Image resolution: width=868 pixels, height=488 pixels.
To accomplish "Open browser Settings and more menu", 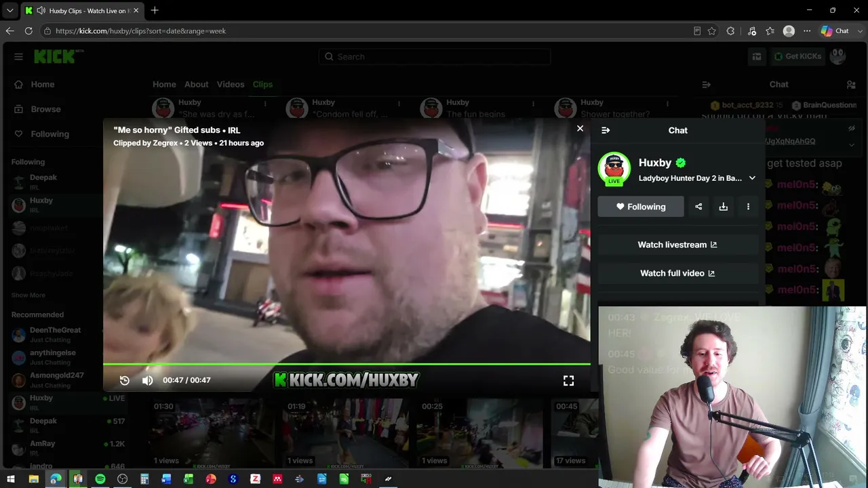I will tap(807, 30).
